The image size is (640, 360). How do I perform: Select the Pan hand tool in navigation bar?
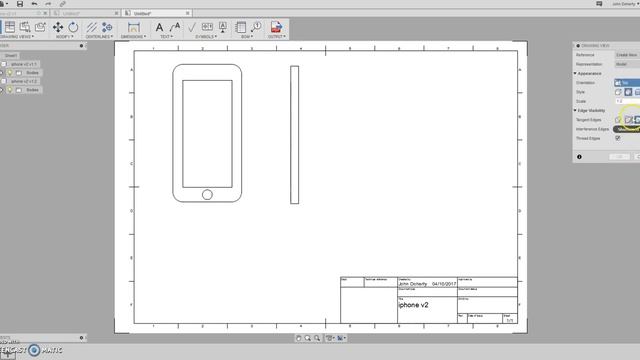click(299, 338)
